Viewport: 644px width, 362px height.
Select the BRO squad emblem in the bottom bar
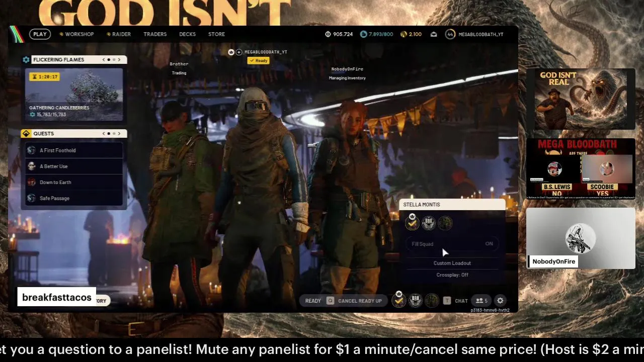tap(416, 301)
